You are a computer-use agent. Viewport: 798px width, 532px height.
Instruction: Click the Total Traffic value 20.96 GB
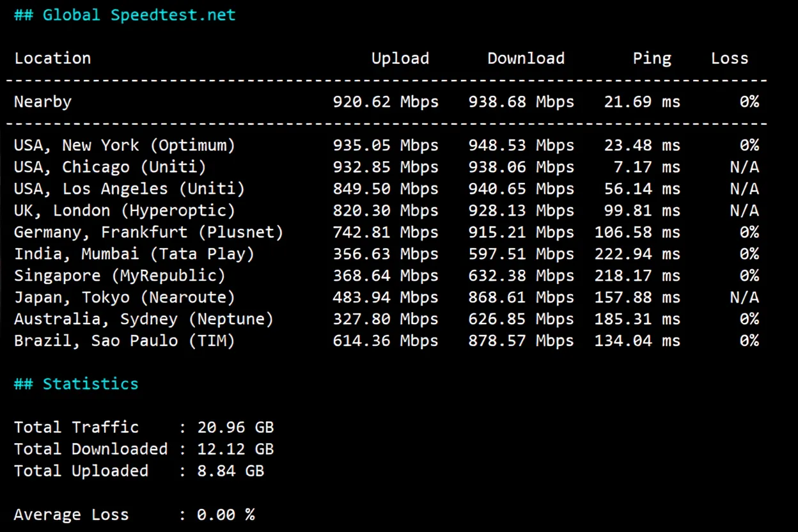point(235,427)
